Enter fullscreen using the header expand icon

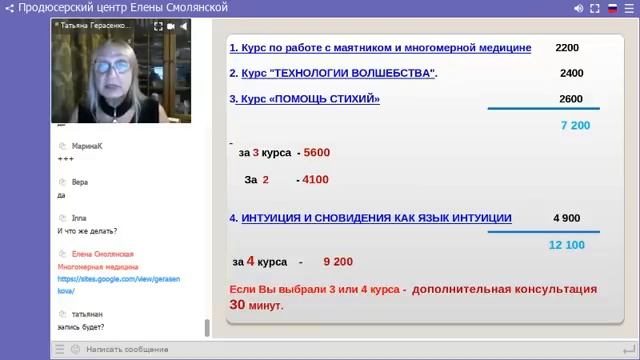click(x=595, y=8)
